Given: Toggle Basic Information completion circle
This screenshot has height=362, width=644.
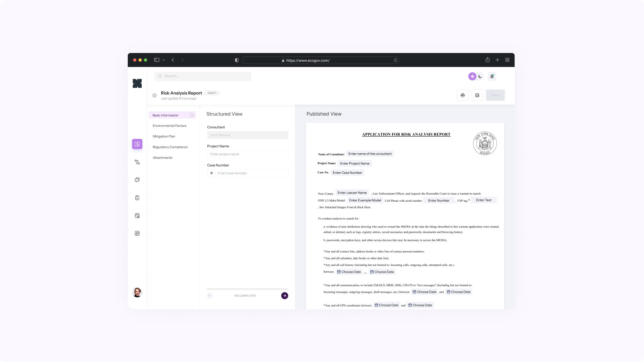Looking at the screenshot, I should pos(192,115).
